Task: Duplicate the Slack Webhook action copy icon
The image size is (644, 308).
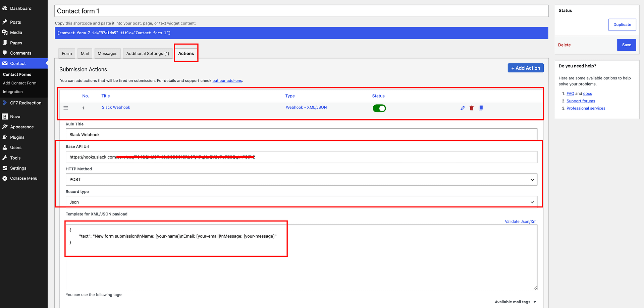Action: click(481, 108)
